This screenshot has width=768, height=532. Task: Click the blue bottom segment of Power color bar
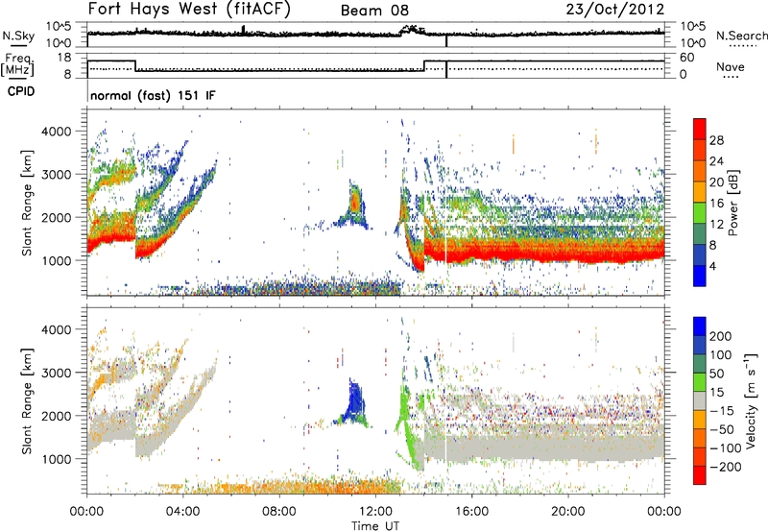[x=700, y=276]
